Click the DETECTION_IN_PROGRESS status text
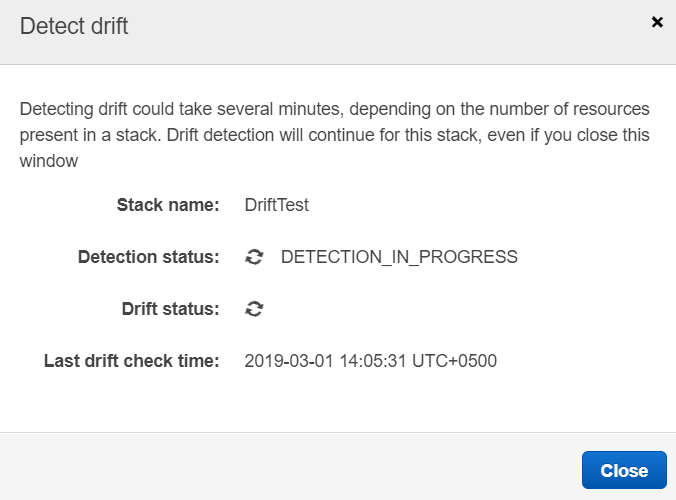The image size is (676, 500). 399,257
